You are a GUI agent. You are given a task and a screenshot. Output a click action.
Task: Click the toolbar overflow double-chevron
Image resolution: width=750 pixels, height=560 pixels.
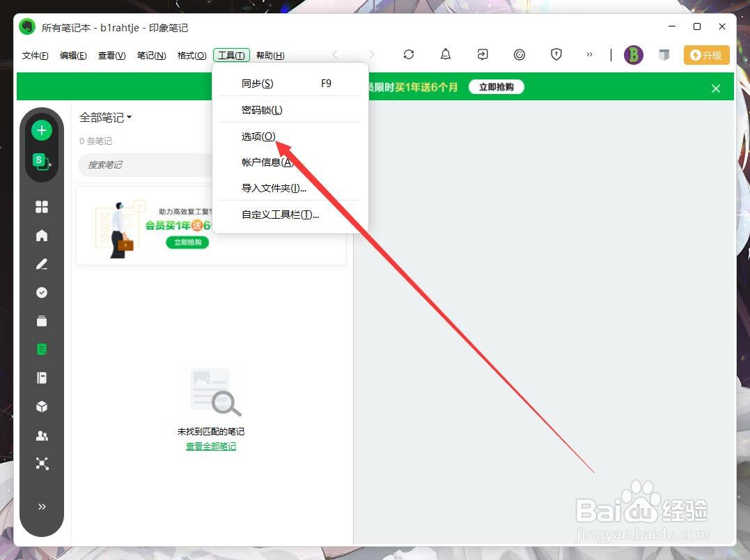(x=589, y=54)
